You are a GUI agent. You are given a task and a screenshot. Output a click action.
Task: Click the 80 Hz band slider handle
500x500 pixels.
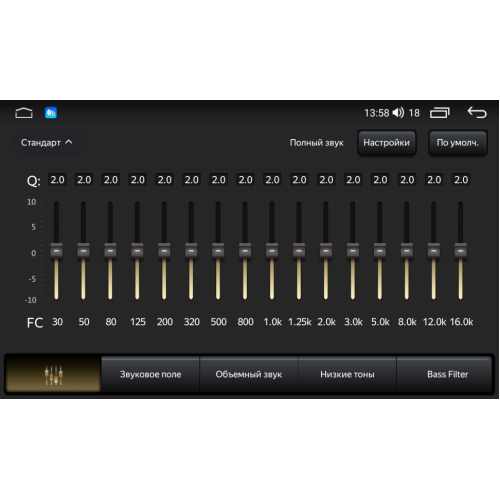click(x=110, y=251)
